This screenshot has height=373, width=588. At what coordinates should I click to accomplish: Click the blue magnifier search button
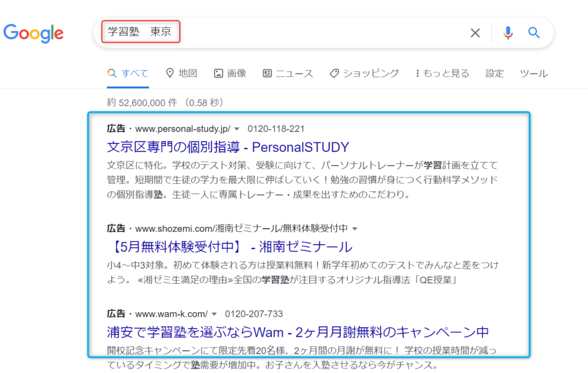tap(534, 33)
